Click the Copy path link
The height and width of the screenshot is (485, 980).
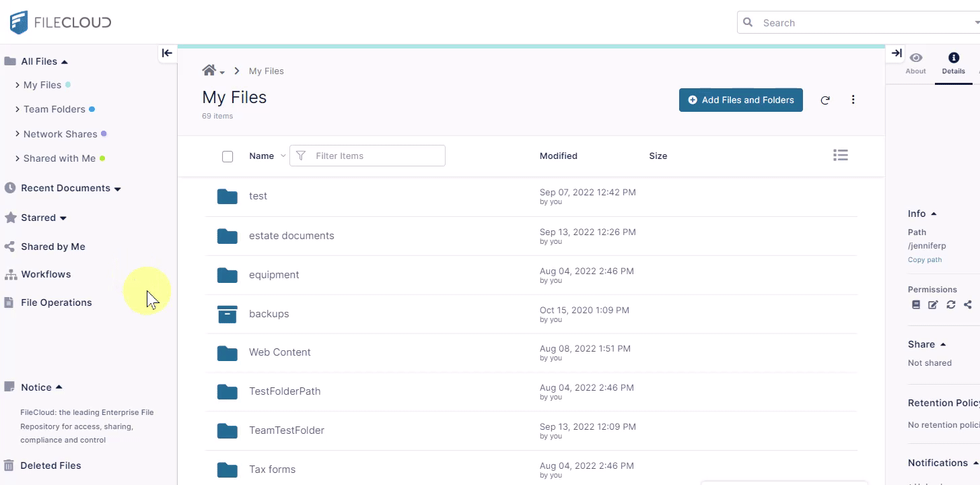[x=924, y=260]
